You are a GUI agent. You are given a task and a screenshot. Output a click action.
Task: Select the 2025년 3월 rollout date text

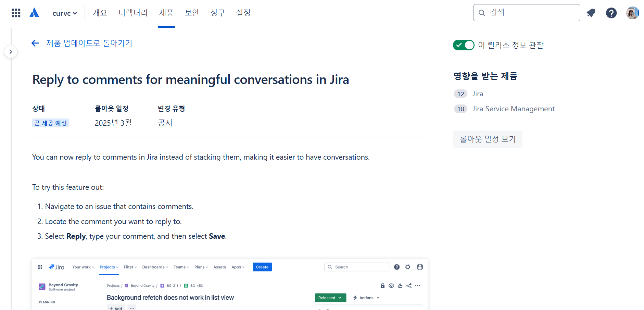tap(113, 123)
